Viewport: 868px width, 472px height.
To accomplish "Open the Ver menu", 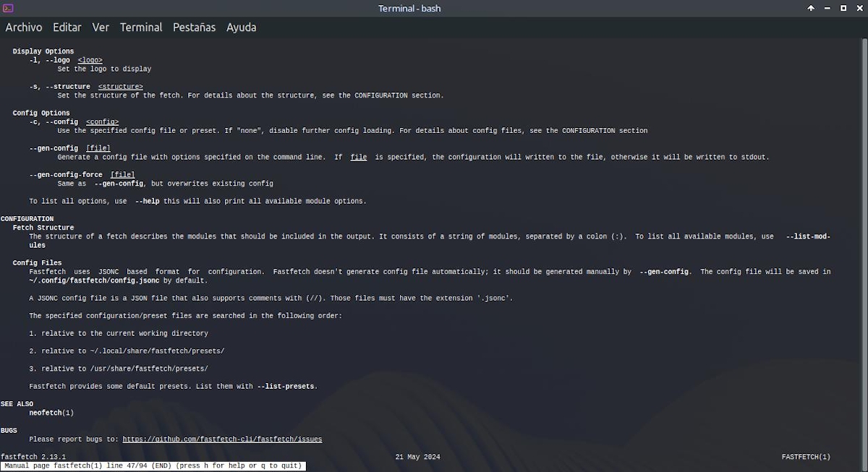I will point(101,27).
